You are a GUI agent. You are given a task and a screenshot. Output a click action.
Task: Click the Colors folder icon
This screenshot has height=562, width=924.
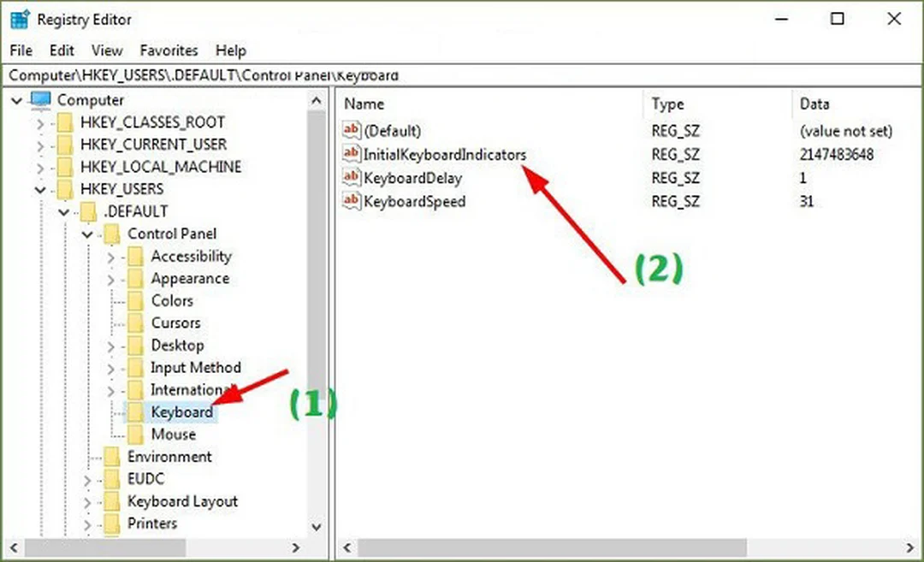click(135, 301)
